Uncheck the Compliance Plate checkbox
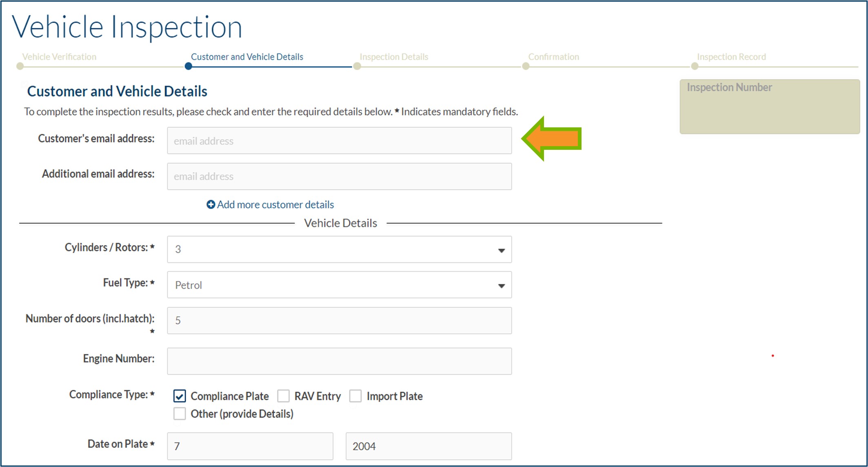The image size is (868, 467). click(x=180, y=396)
